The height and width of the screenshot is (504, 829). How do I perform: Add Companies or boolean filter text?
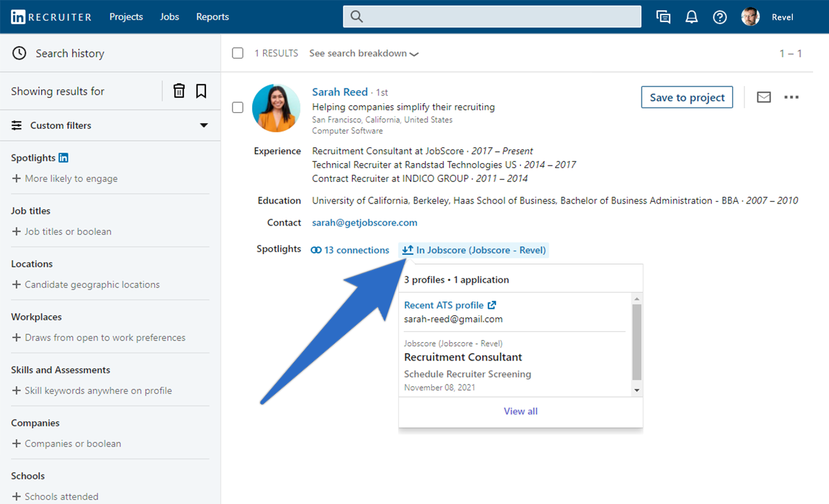(x=73, y=444)
